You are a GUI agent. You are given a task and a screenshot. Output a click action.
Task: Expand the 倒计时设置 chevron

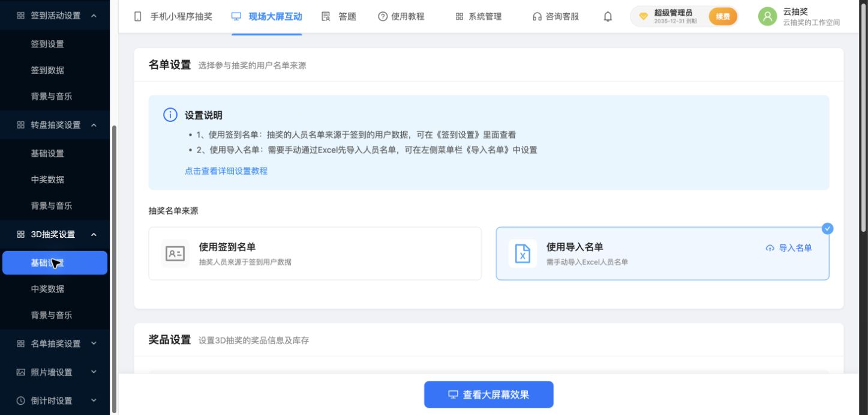[94, 401]
